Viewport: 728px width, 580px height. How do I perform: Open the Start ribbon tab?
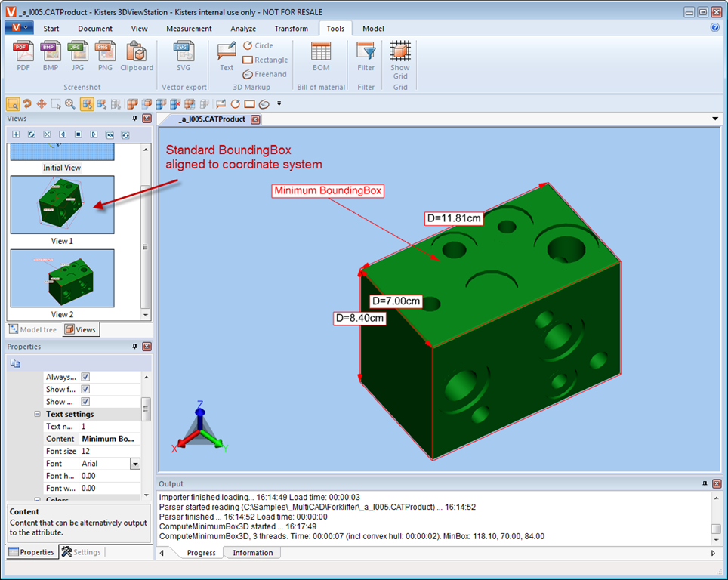[51, 29]
